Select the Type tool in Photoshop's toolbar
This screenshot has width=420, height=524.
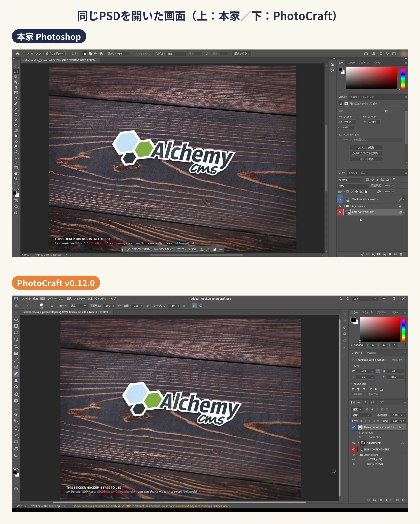pyautogui.click(x=16, y=157)
